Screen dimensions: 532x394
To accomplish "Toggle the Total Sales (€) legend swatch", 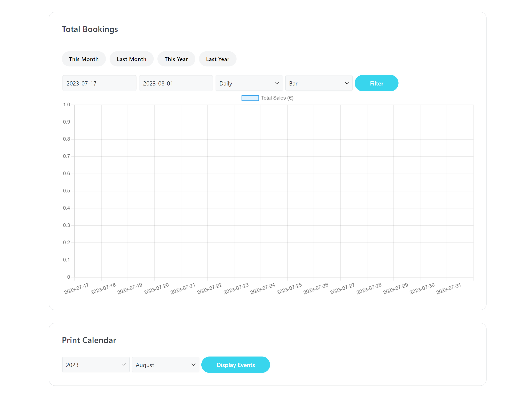I will tap(250, 98).
